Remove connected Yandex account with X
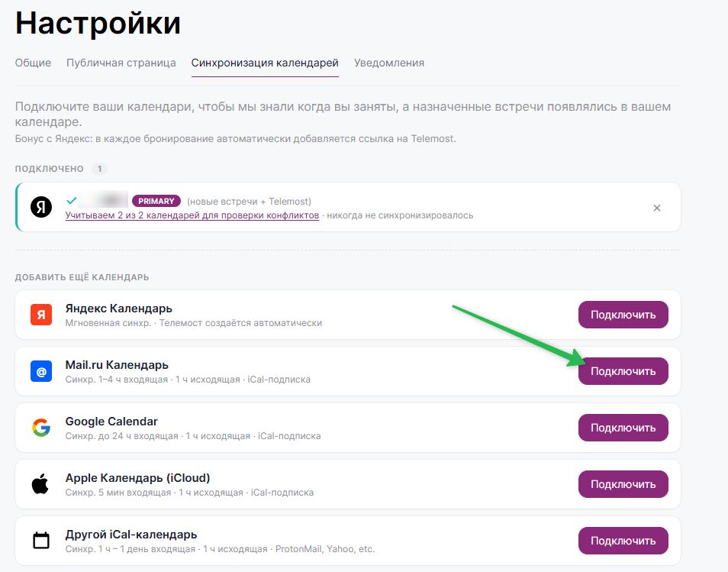The width and height of the screenshot is (728, 572). pyautogui.click(x=656, y=208)
